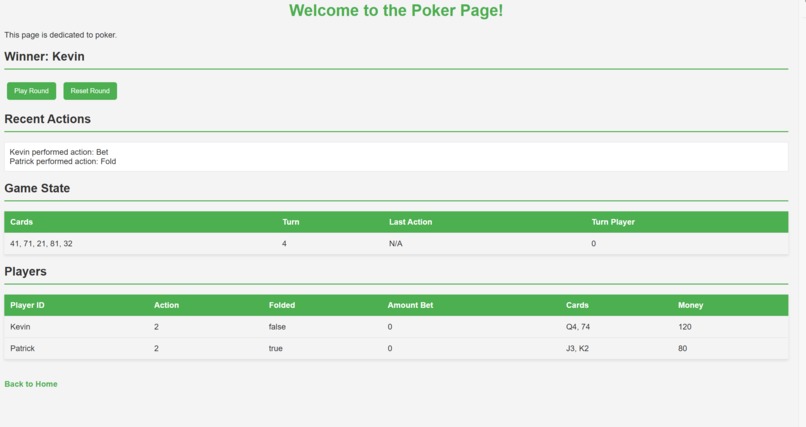Click the Turn Player value 0
806x427 pixels.
coord(594,244)
